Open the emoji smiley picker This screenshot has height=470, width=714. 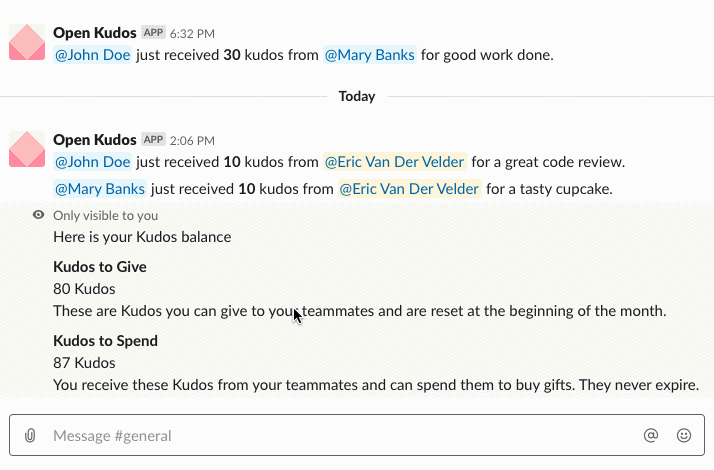683,435
